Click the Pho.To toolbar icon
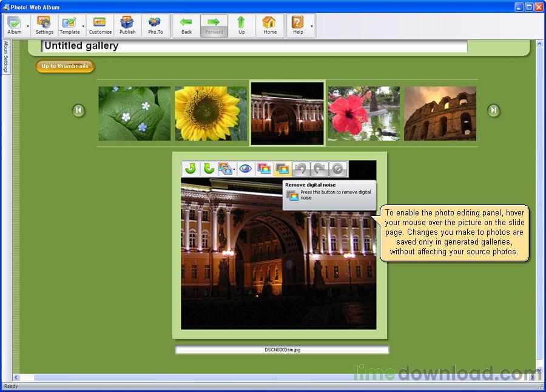The width and height of the screenshot is (546, 392). [155, 25]
